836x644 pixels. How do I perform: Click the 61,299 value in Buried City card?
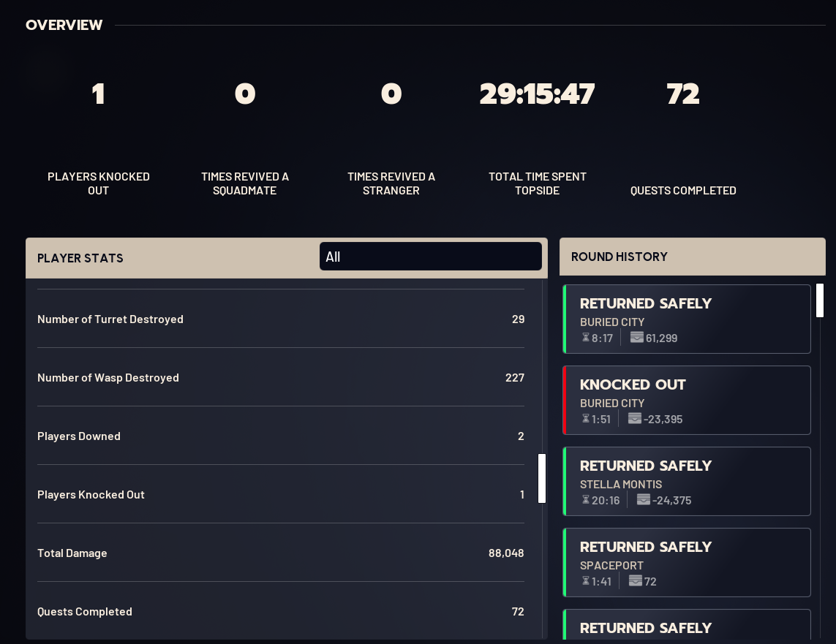[661, 338]
